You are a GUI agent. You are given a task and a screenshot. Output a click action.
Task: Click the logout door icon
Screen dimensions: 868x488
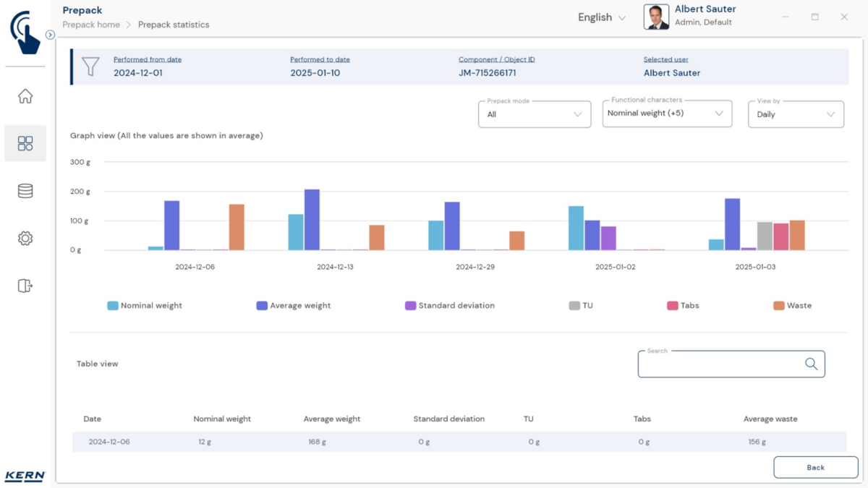click(25, 286)
